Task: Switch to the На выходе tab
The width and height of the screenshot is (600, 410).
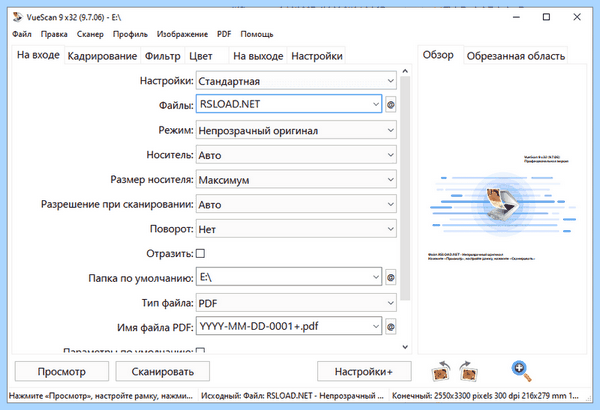Action: point(258,56)
